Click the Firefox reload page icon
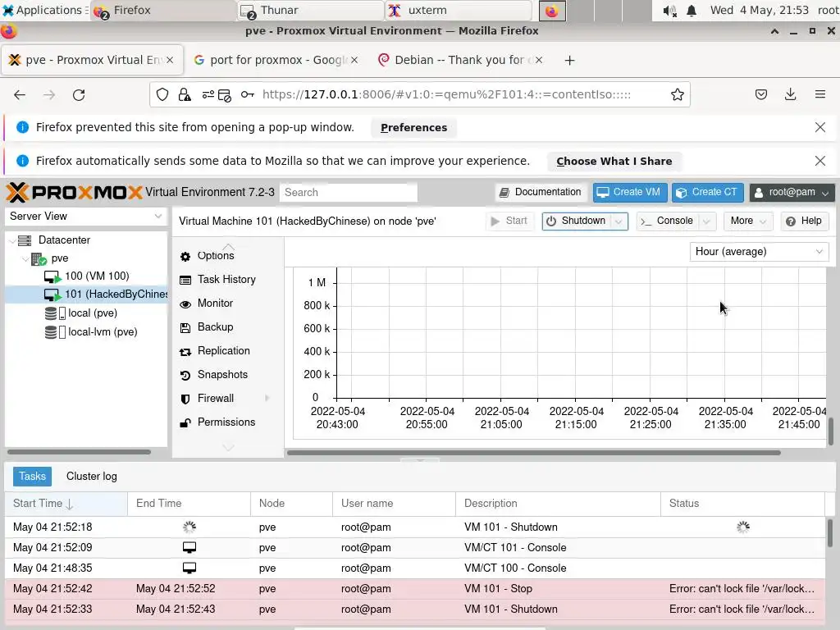Image resolution: width=840 pixels, height=630 pixels. tap(79, 95)
